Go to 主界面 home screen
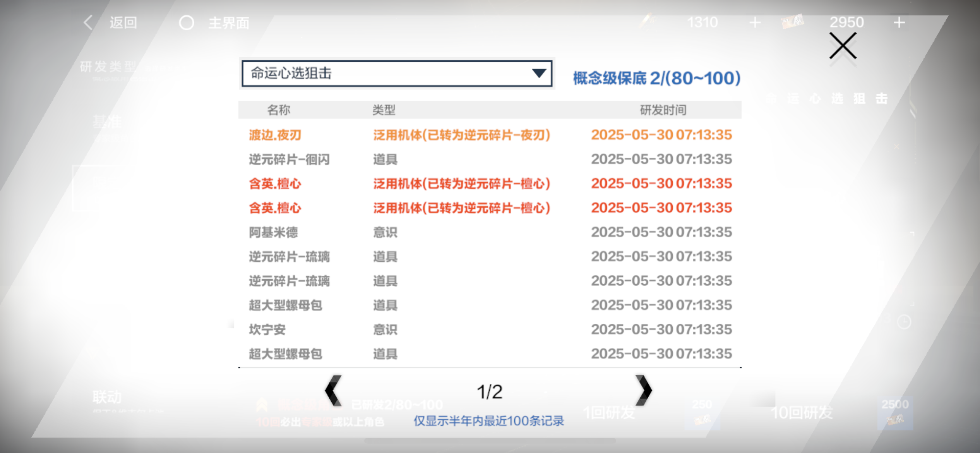 229,23
